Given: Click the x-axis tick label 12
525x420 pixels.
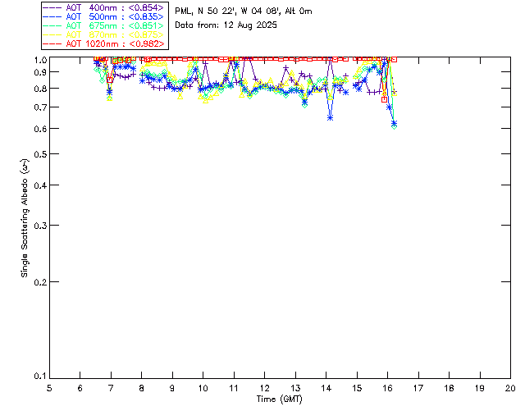Looking at the screenshot, I should tap(264, 388).
